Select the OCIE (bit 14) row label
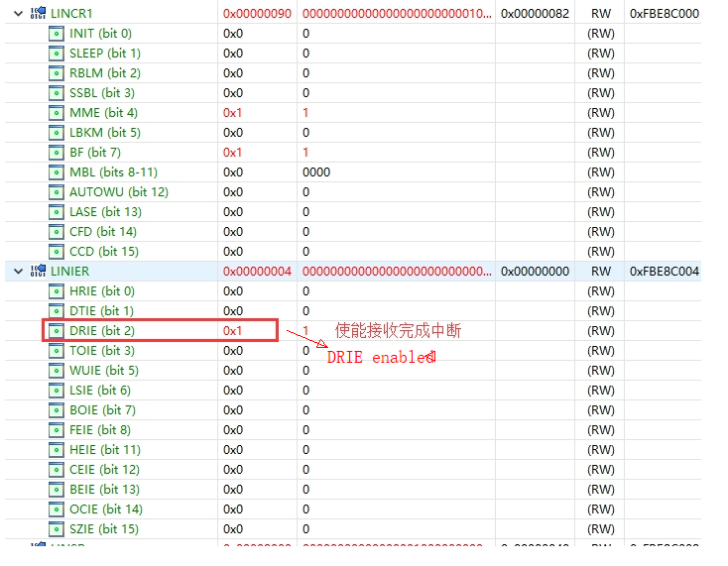728x566 pixels. (106, 509)
